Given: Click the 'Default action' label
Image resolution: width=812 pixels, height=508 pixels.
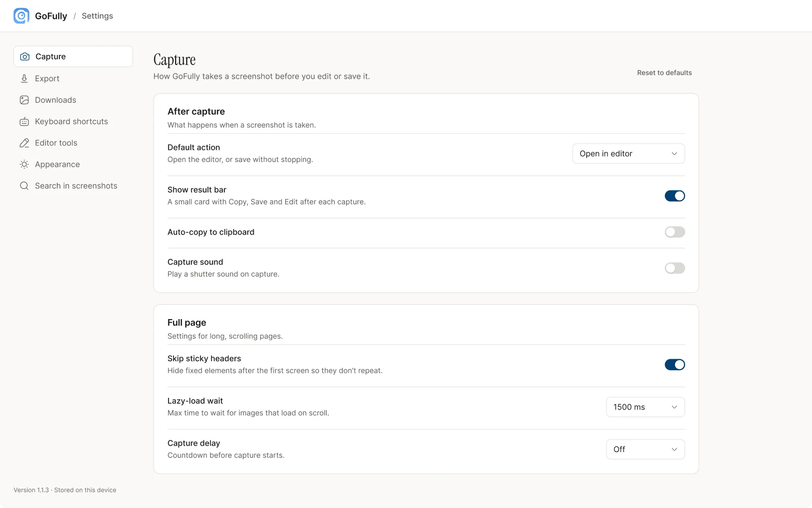Looking at the screenshot, I should pyautogui.click(x=194, y=147).
